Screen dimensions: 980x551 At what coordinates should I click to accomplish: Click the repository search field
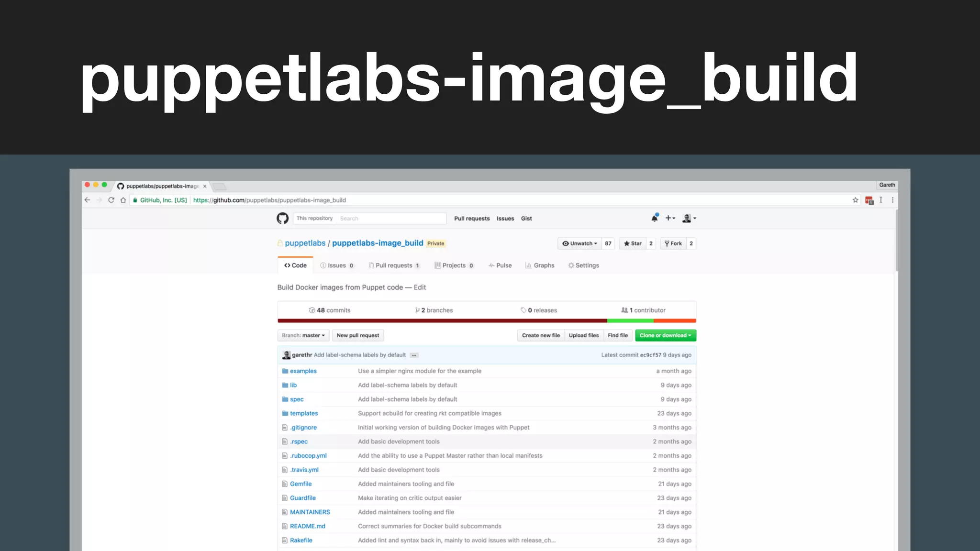tap(369, 219)
